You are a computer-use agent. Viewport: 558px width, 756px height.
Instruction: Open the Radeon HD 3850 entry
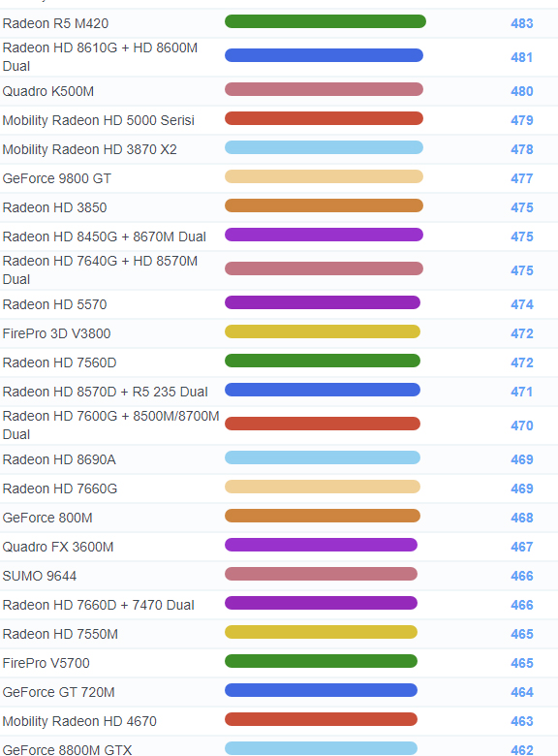[x=54, y=207]
